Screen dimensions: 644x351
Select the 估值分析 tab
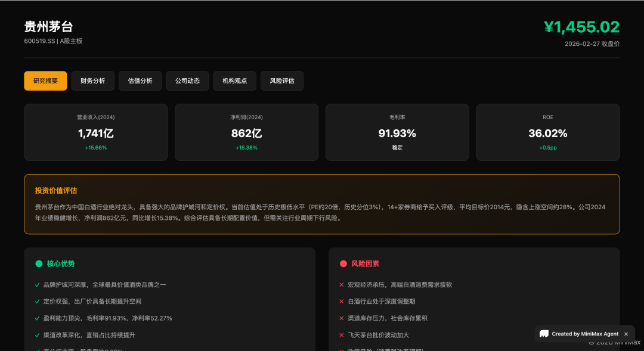coord(140,81)
